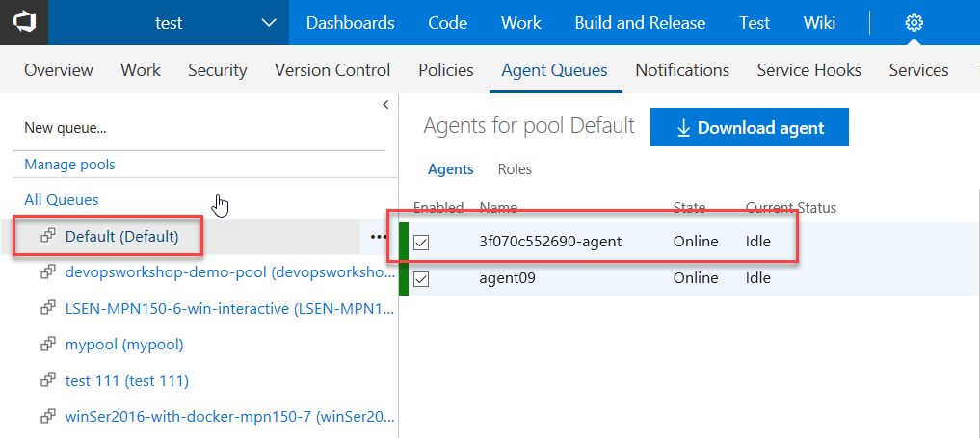
Task: Select the LSEN-MPN150-6-win-interactive queue
Action: click(x=230, y=308)
